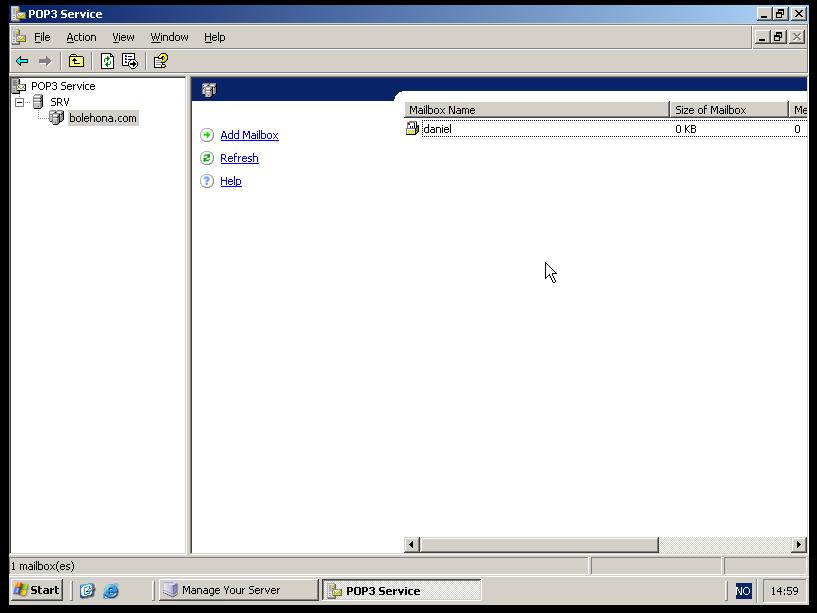This screenshot has height=613, width=817.
Task: Click the 0 KB mailbox size cell
Action: point(686,129)
